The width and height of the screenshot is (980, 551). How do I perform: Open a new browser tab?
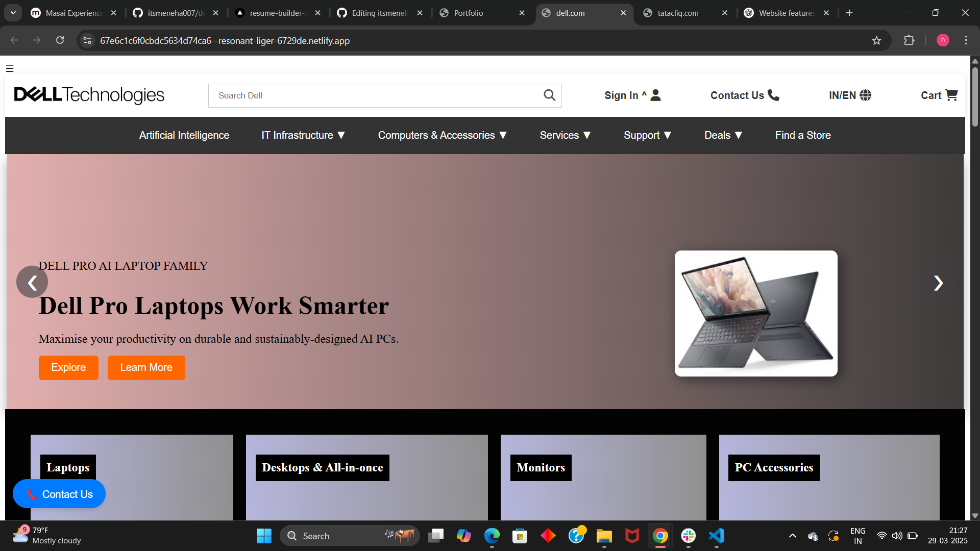point(849,13)
